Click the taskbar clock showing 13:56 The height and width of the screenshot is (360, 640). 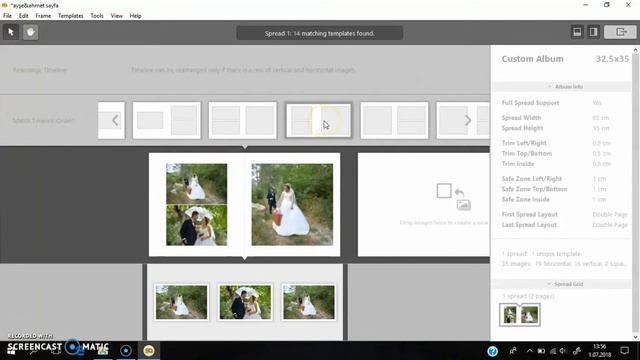600,351
